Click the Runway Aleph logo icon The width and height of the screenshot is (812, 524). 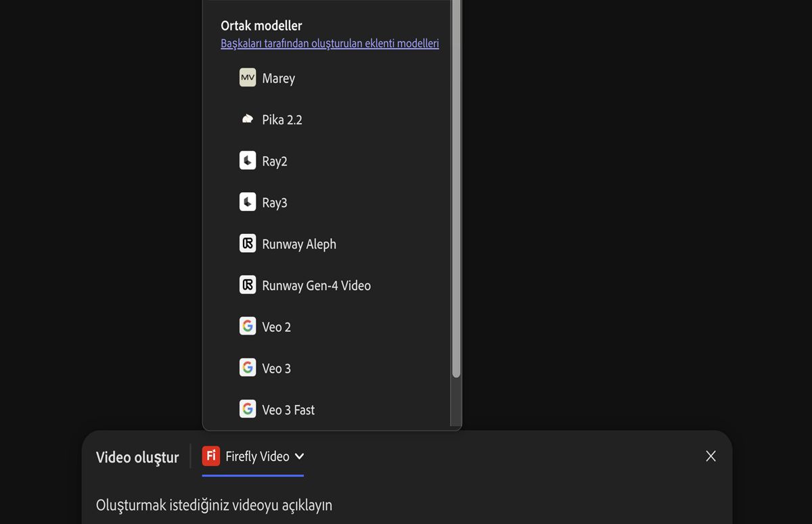(x=248, y=243)
